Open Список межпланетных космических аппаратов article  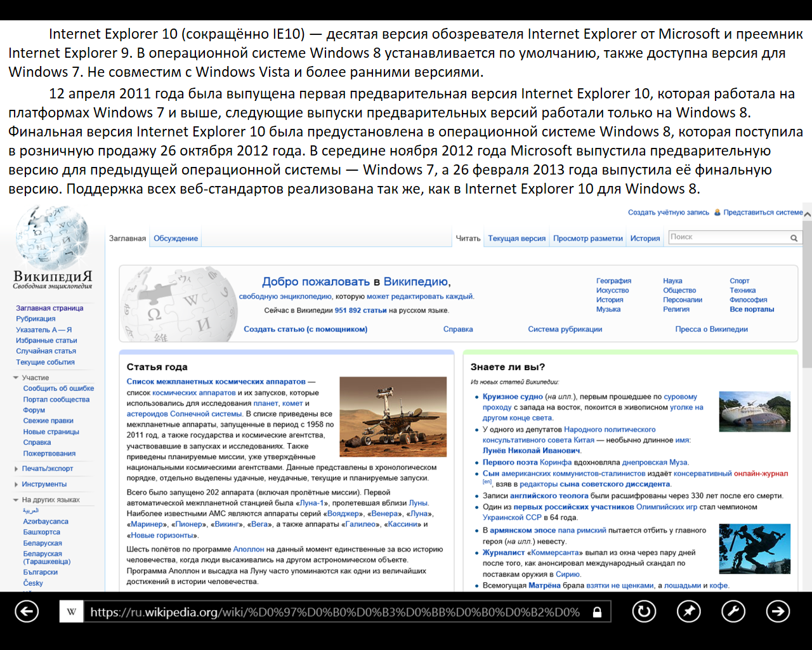(x=216, y=381)
